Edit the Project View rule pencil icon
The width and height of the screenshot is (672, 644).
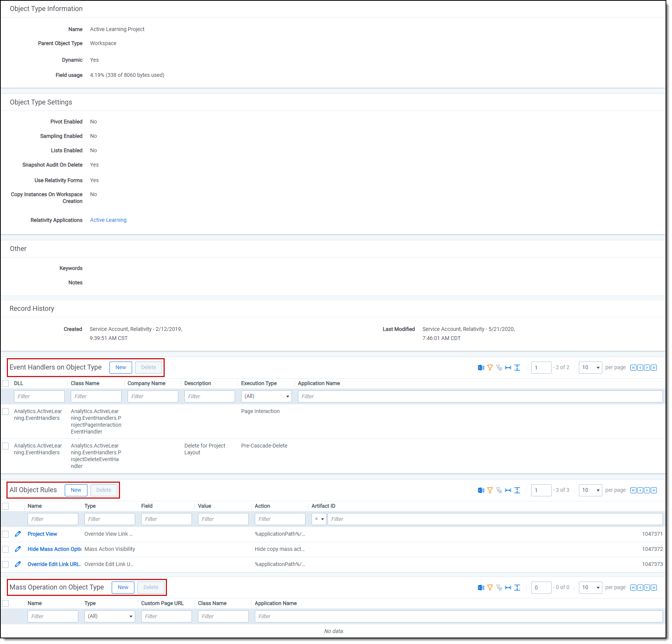(x=18, y=534)
